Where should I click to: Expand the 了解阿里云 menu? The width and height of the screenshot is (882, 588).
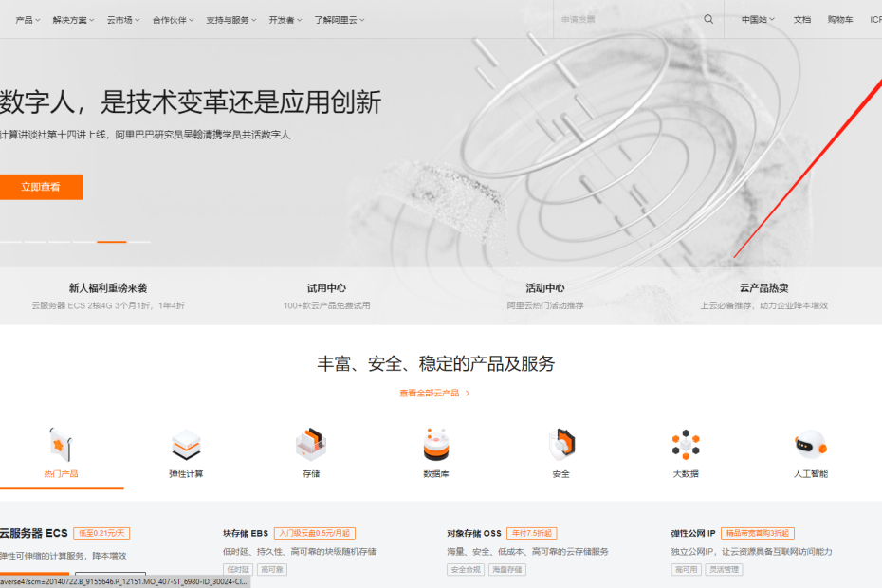[340, 20]
